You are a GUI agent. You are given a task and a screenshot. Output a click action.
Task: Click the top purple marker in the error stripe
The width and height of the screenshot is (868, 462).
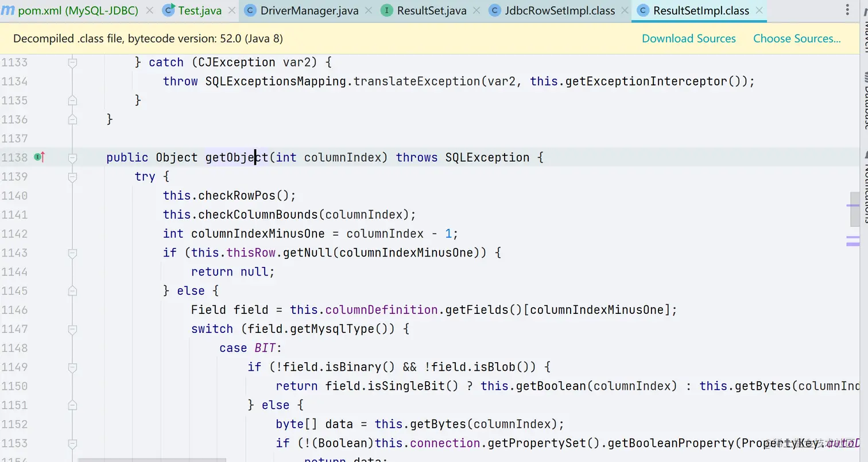[x=853, y=205]
